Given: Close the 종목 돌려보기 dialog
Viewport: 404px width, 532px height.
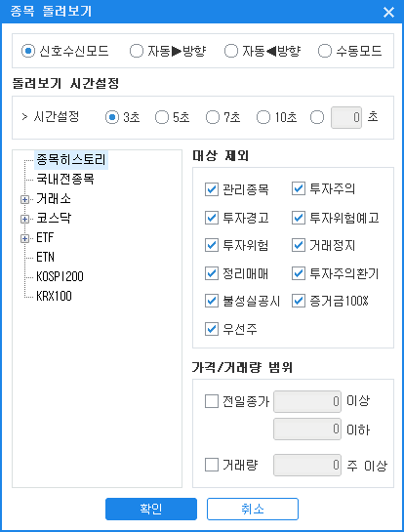Looking at the screenshot, I should point(388,13).
